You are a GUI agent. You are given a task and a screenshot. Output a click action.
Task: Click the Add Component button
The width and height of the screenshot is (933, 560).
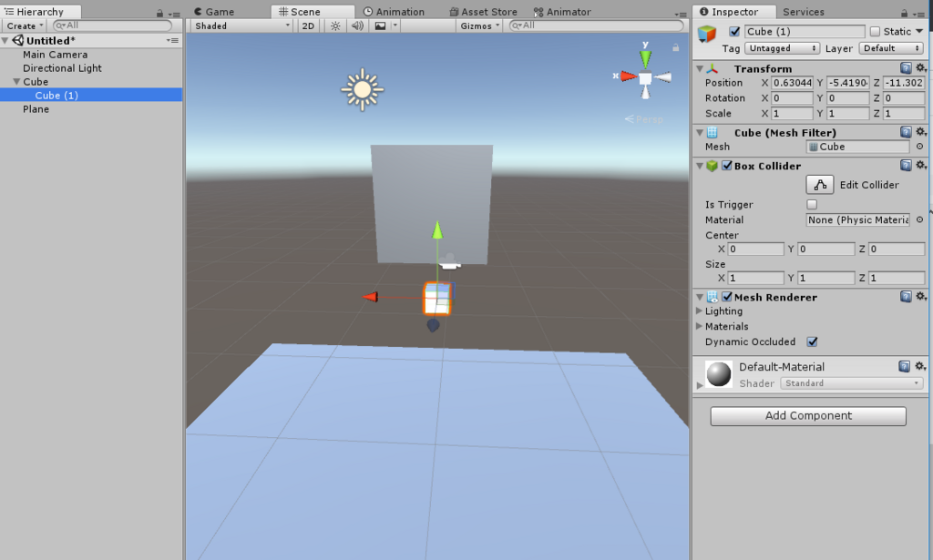click(x=808, y=415)
